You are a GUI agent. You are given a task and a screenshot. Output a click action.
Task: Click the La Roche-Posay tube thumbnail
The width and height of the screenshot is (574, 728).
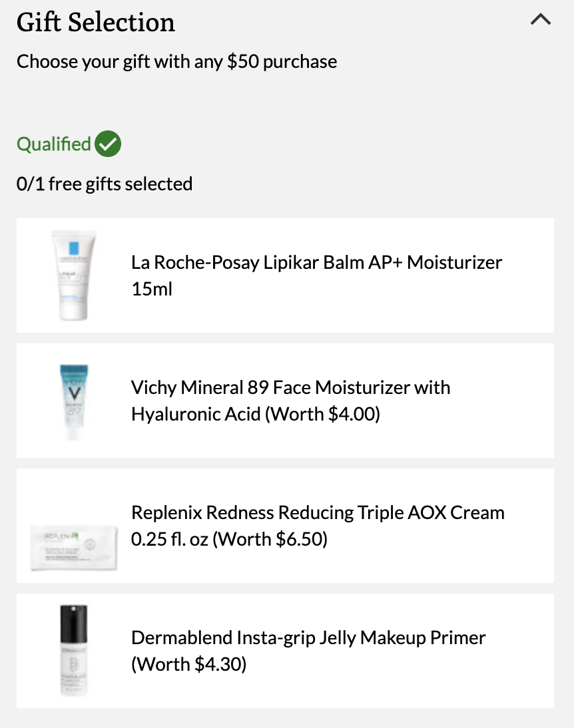coord(73,275)
